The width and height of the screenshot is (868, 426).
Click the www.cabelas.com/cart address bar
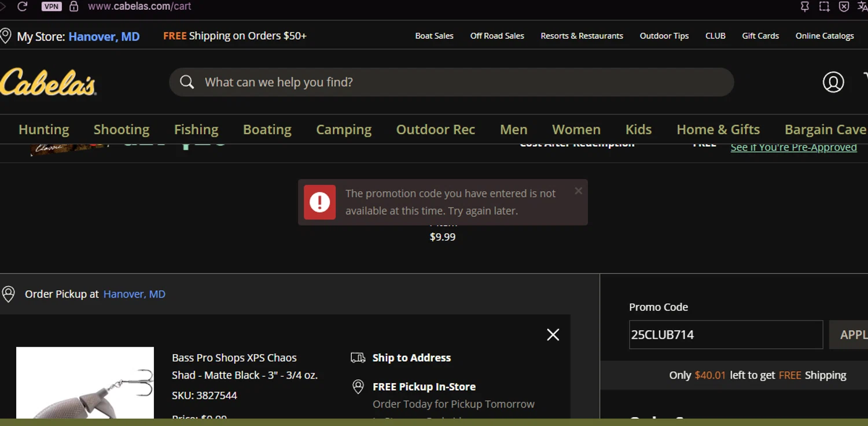[x=139, y=6]
